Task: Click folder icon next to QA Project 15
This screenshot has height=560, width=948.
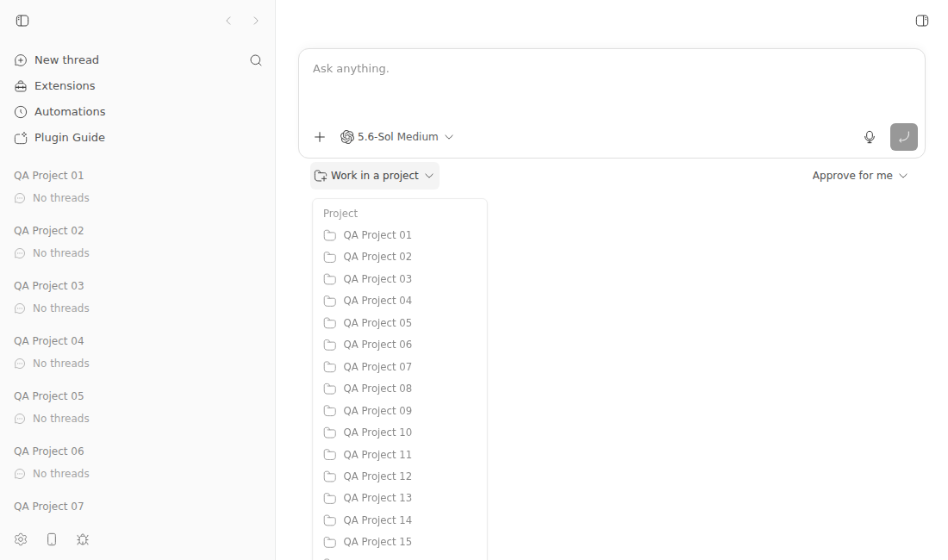Action: pos(329,542)
